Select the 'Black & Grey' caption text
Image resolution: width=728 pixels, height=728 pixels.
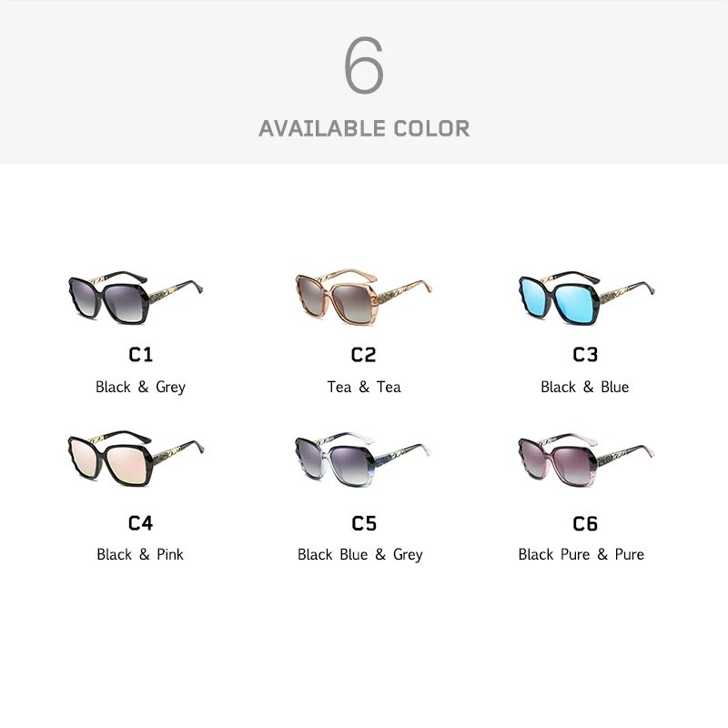pos(140,387)
